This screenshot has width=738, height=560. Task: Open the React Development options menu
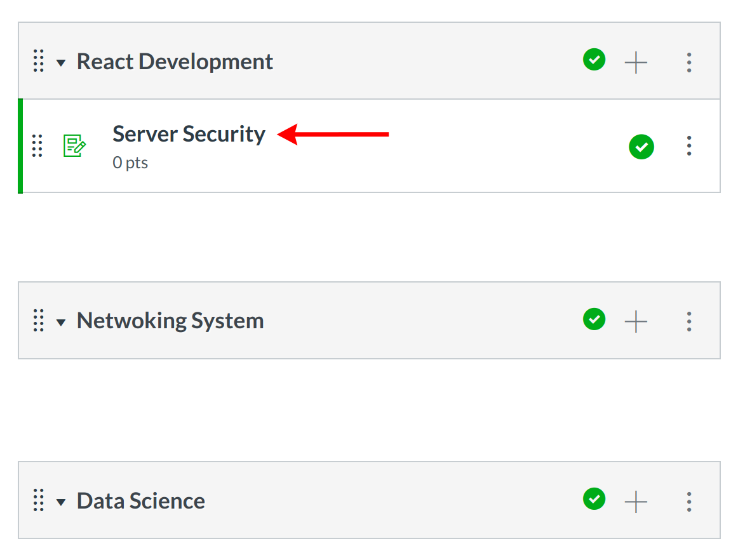689,62
